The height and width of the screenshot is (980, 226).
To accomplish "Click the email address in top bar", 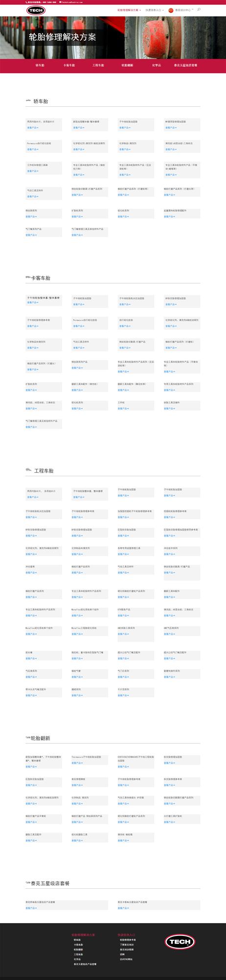I will point(72,2).
